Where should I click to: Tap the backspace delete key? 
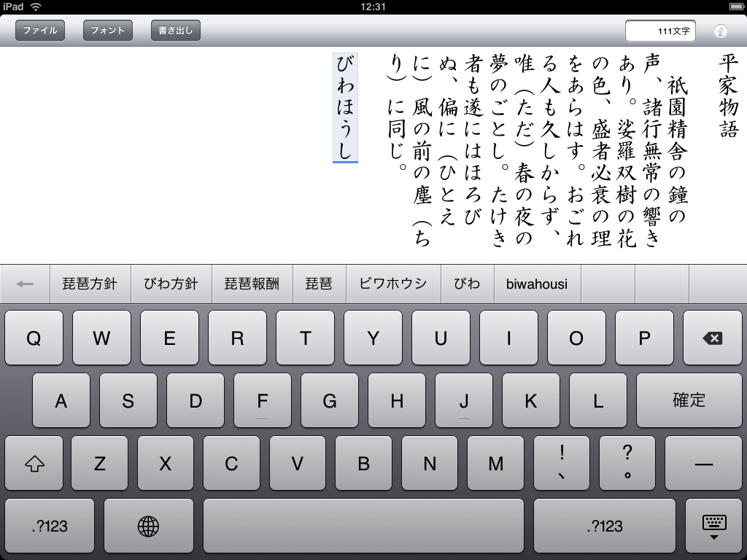tap(712, 338)
